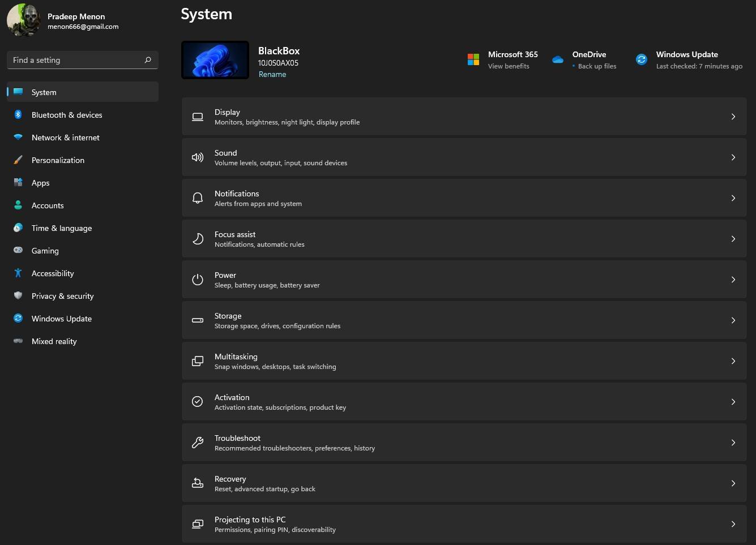Open Activation row chevron arrow

(733, 402)
